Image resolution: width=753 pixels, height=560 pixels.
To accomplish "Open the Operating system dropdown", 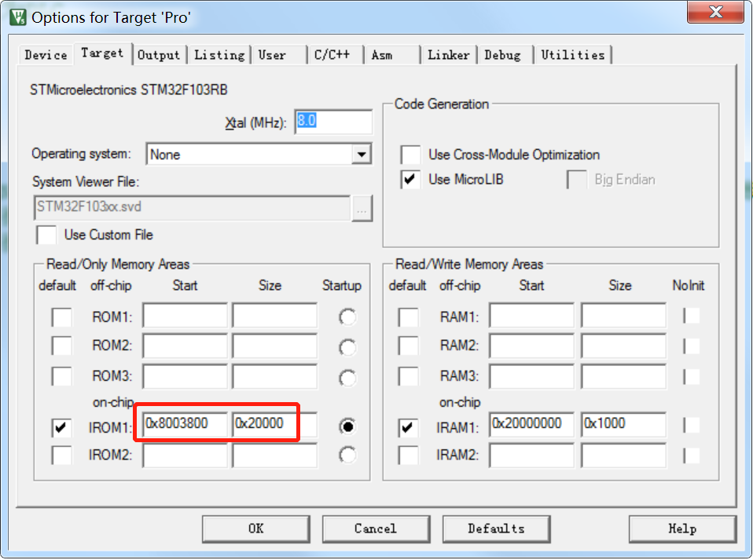I will coord(361,155).
